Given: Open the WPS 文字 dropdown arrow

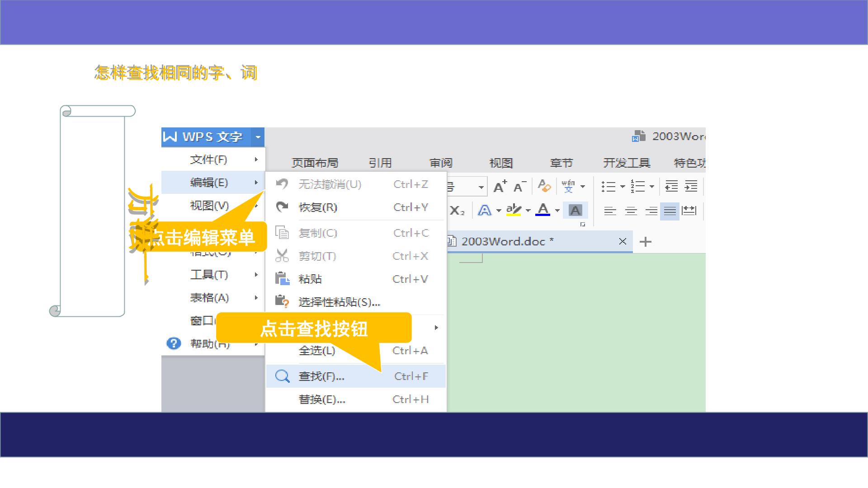Looking at the screenshot, I should click(258, 137).
